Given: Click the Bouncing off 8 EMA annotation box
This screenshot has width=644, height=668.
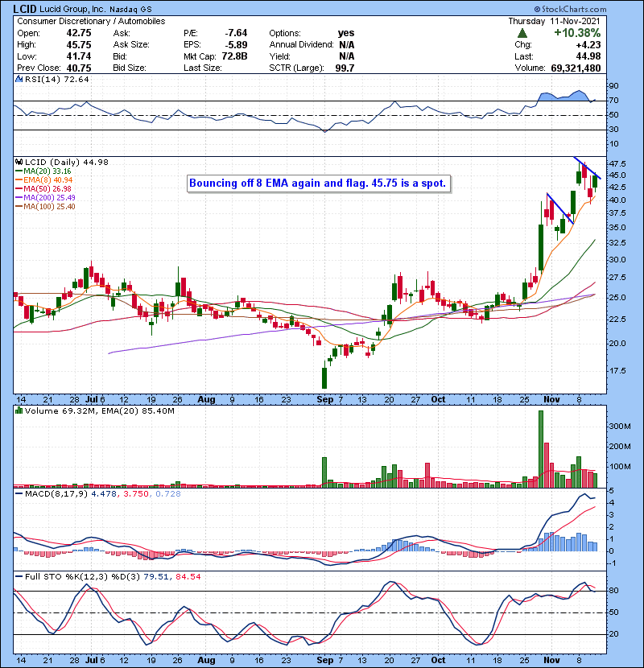Looking at the screenshot, I should coord(318,183).
